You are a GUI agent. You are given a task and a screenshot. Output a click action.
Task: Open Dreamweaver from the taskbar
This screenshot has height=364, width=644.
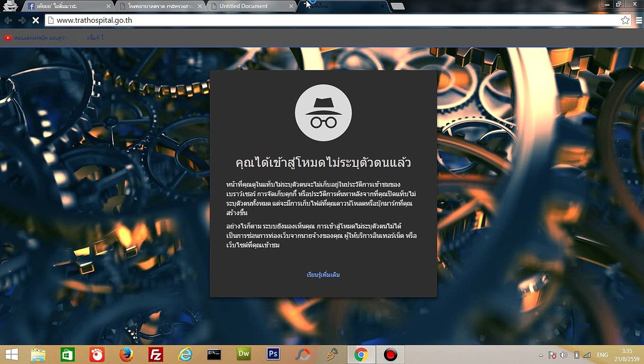[244, 355]
